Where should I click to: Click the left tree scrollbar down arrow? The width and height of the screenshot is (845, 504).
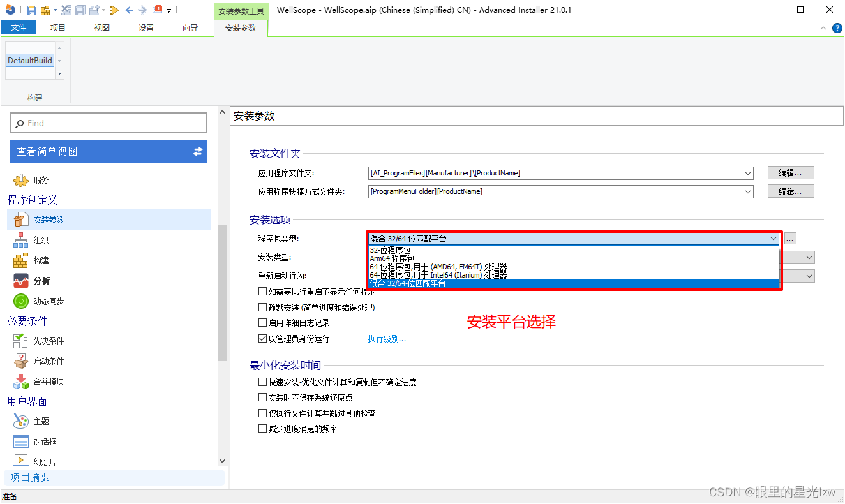(222, 461)
